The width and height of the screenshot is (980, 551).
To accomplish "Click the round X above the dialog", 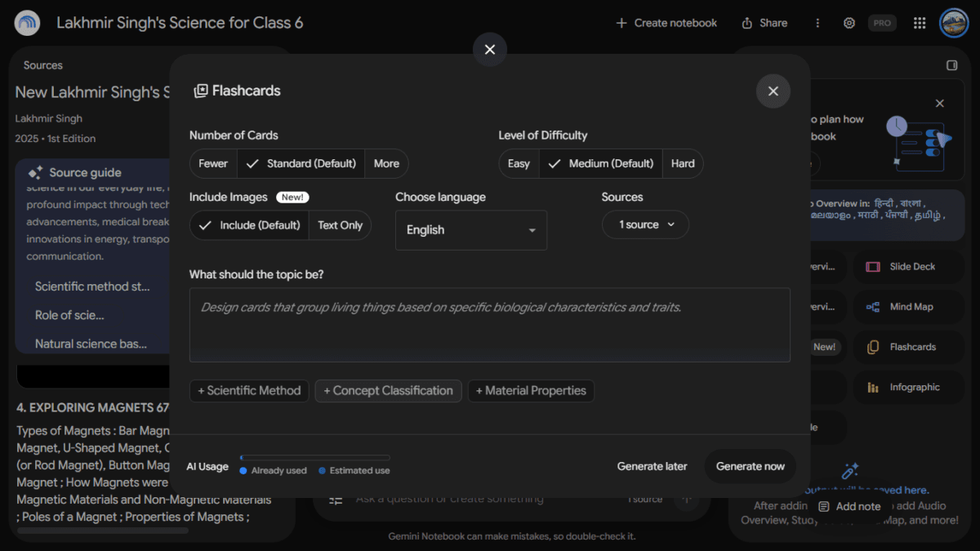I will [x=490, y=50].
